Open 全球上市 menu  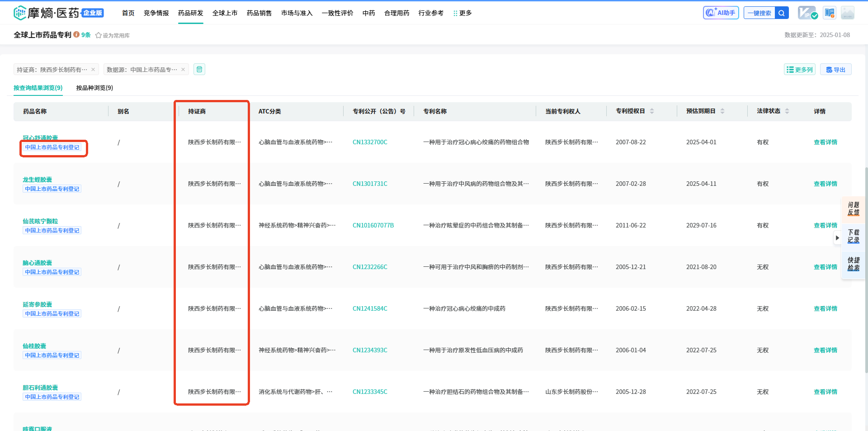click(225, 13)
